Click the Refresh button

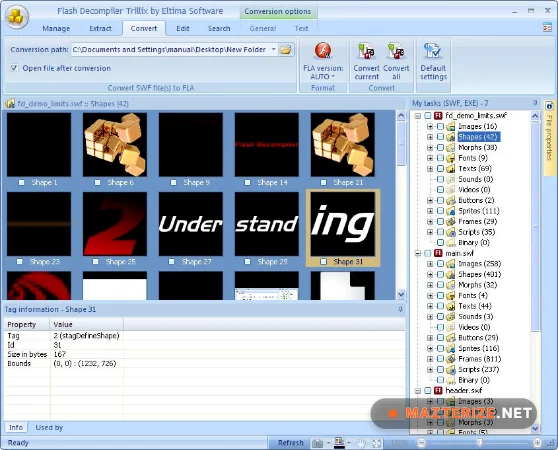tap(290, 443)
